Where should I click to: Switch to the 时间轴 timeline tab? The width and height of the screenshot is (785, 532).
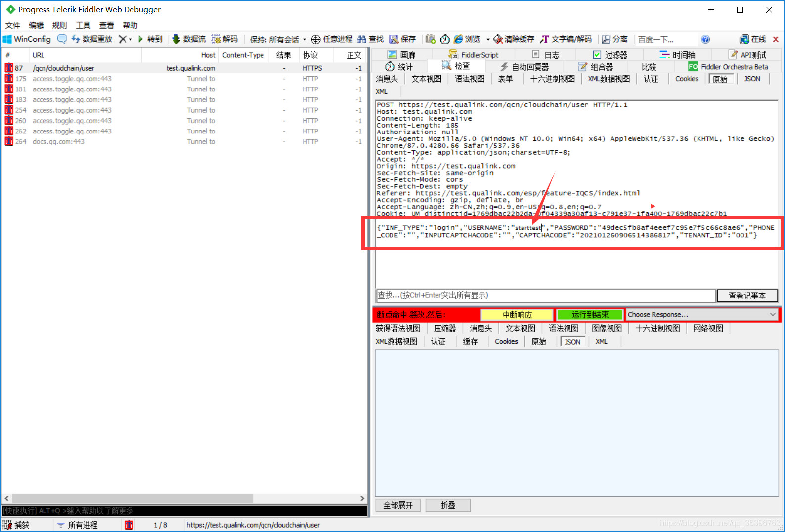pos(677,55)
